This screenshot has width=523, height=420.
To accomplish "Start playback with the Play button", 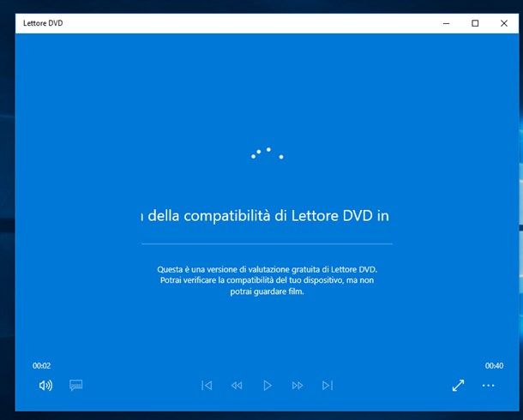I will click(x=268, y=386).
